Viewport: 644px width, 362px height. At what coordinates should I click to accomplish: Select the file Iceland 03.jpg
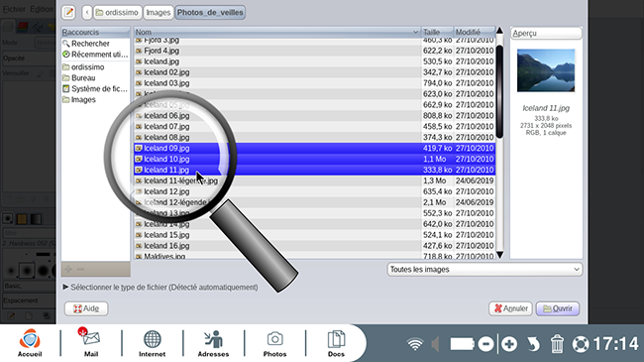315,83
